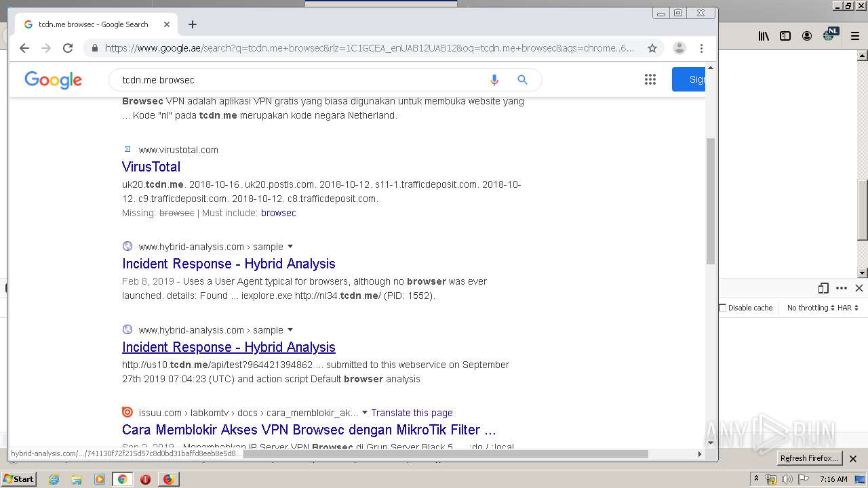This screenshot has width=868, height=488.
Task: Open HAR dropdown menu
Action: click(848, 308)
